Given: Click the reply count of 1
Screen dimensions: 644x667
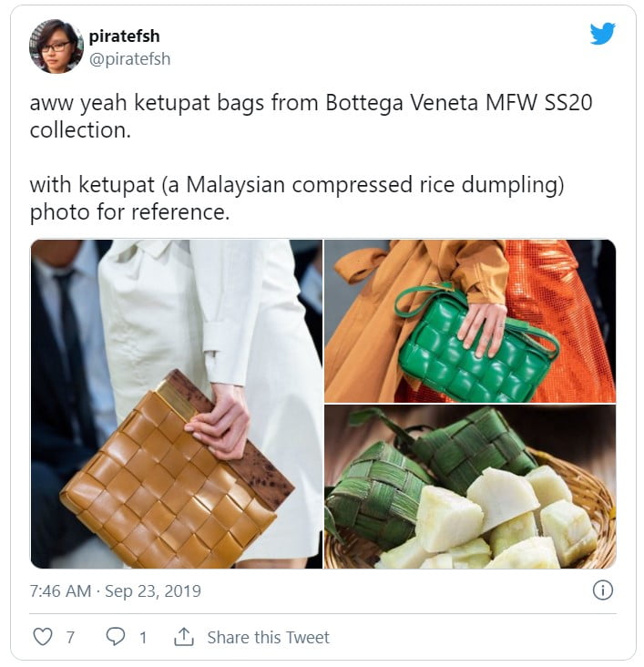Looking at the screenshot, I should click(143, 637).
